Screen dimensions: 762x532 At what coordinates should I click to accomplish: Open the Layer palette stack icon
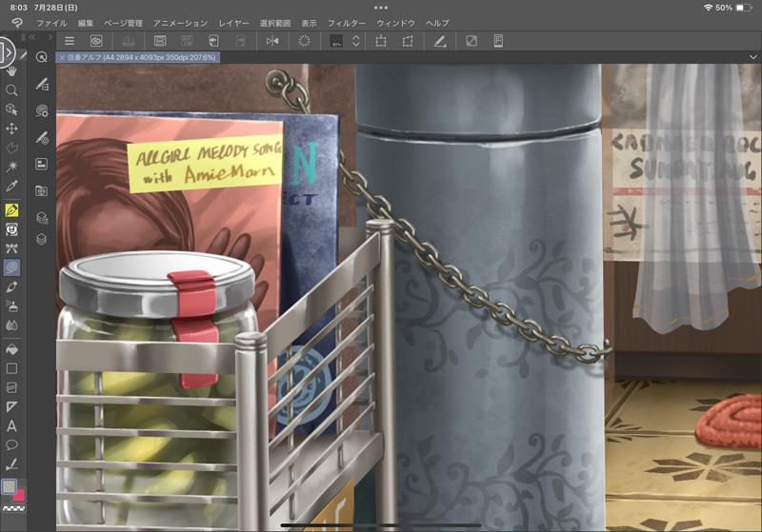click(x=42, y=239)
